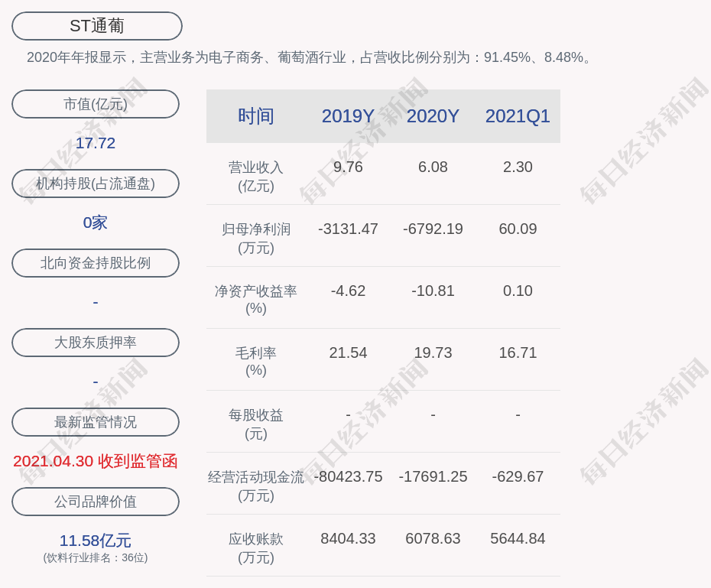Click the 营业收入 row label
The height and width of the screenshot is (588, 711).
tap(256, 177)
